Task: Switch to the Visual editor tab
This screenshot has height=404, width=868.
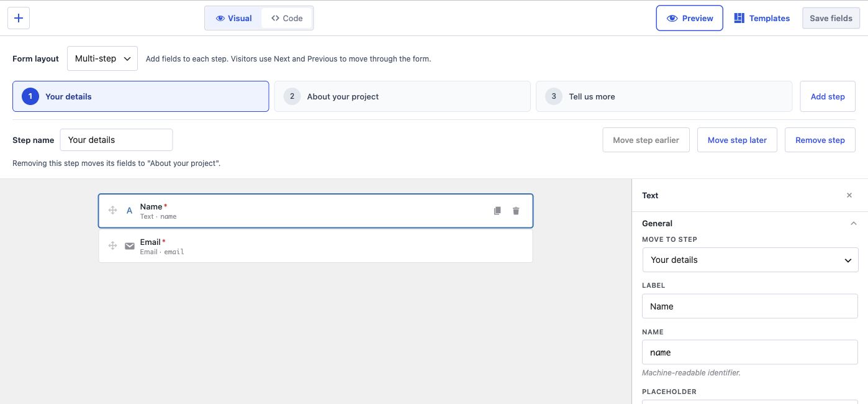Action: click(x=233, y=18)
